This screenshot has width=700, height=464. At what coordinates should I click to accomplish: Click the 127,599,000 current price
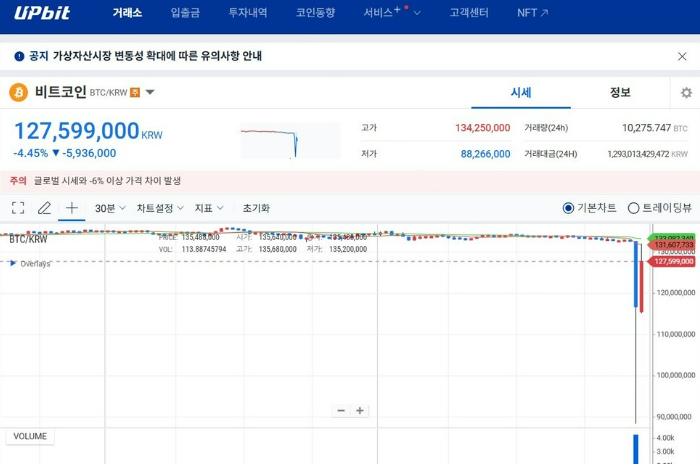pyautogui.click(x=77, y=131)
